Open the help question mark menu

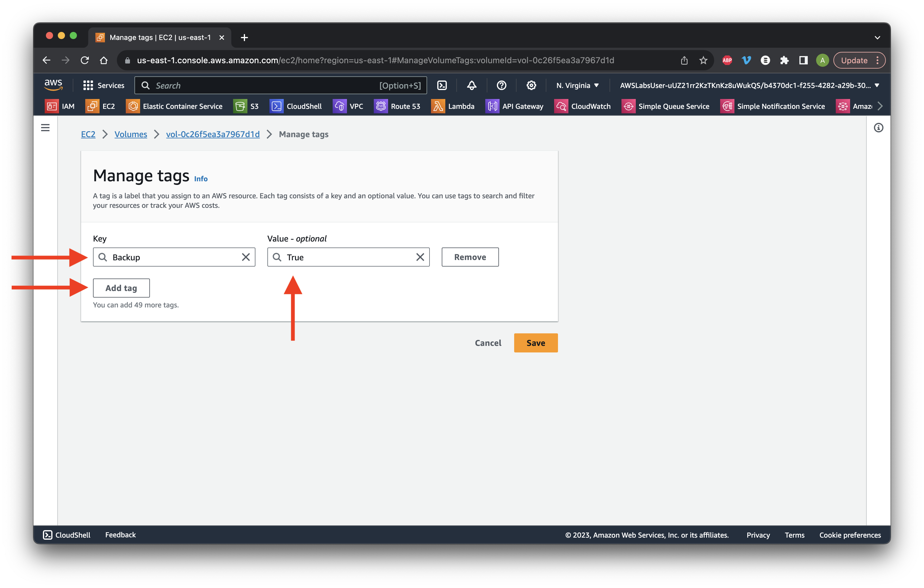[x=502, y=85]
